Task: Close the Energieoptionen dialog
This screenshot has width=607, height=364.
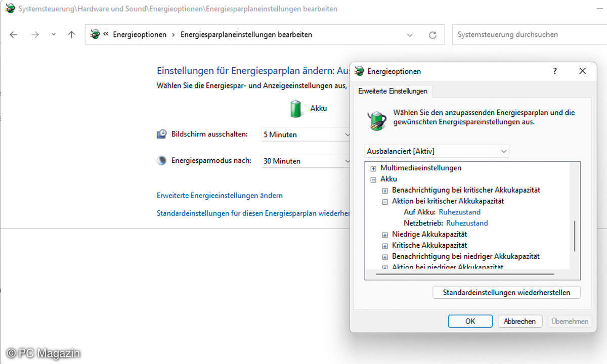Action: coord(582,71)
